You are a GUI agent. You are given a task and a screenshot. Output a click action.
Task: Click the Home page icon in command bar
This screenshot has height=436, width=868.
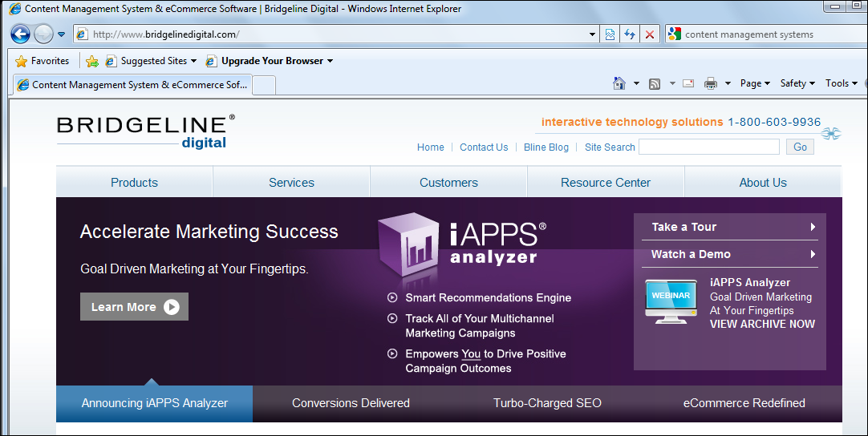[619, 83]
